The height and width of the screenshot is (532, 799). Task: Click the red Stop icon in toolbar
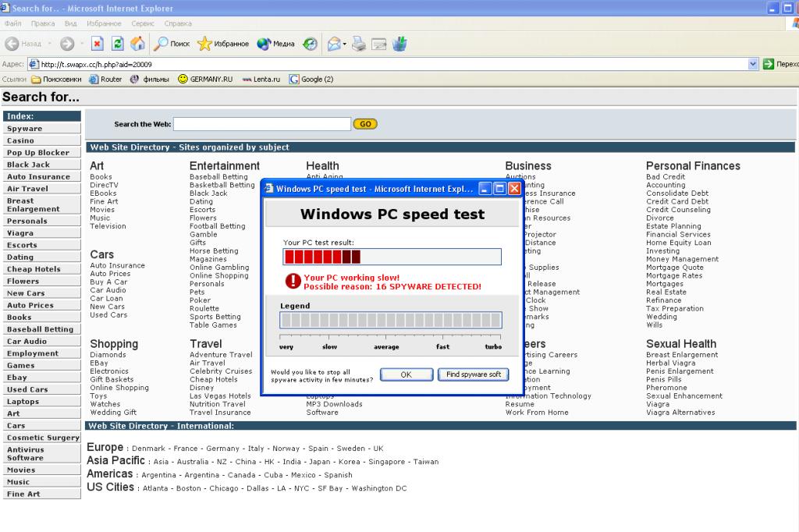(x=98, y=44)
